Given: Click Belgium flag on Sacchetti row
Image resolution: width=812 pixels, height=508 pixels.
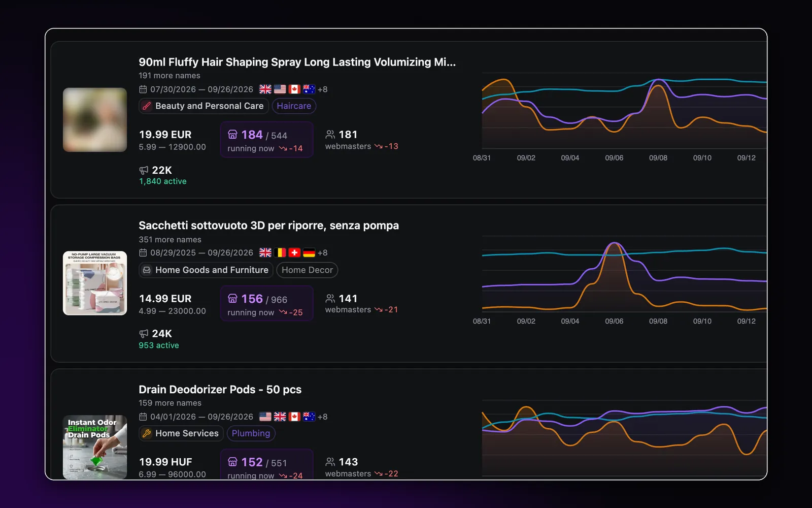Looking at the screenshot, I should (x=280, y=252).
